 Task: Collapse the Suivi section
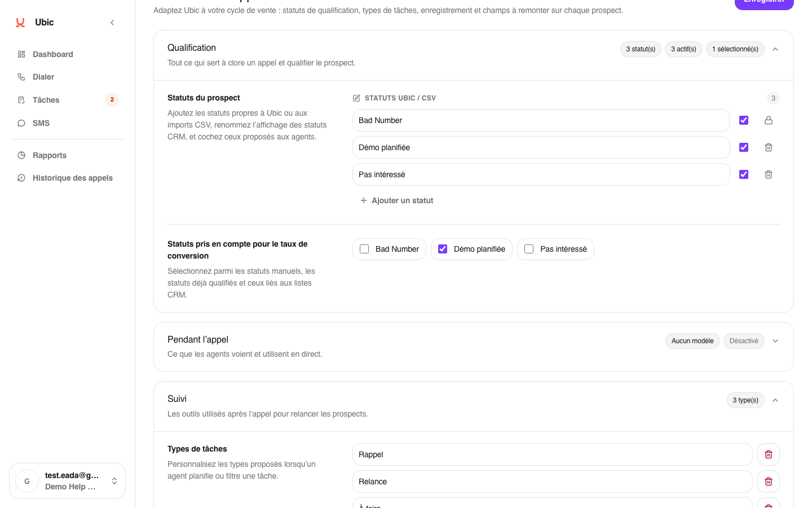coord(775,400)
